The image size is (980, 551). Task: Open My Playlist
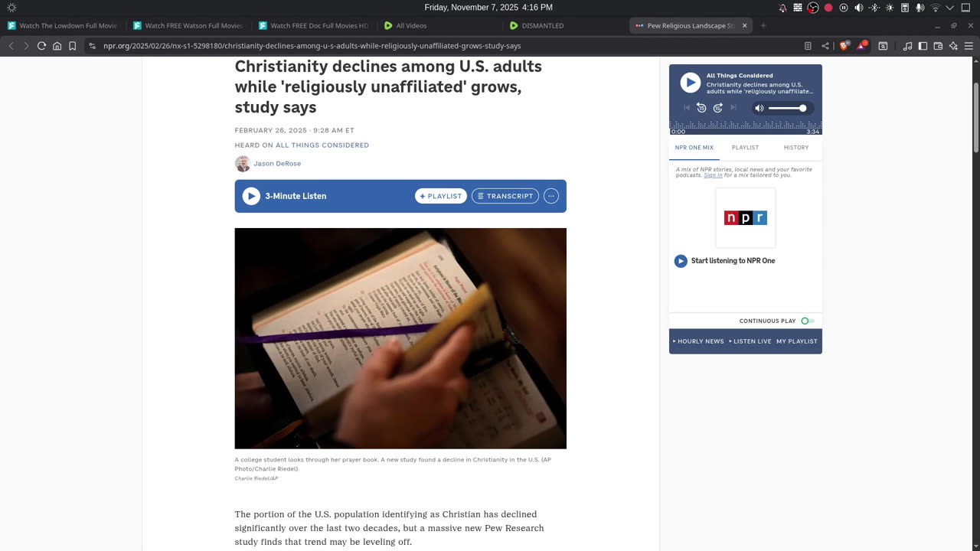click(x=797, y=341)
